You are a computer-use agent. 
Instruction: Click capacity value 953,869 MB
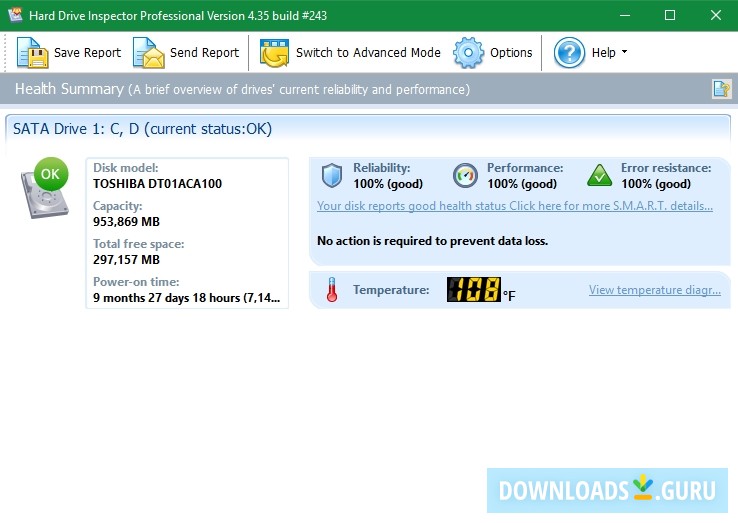click(126, 222)
